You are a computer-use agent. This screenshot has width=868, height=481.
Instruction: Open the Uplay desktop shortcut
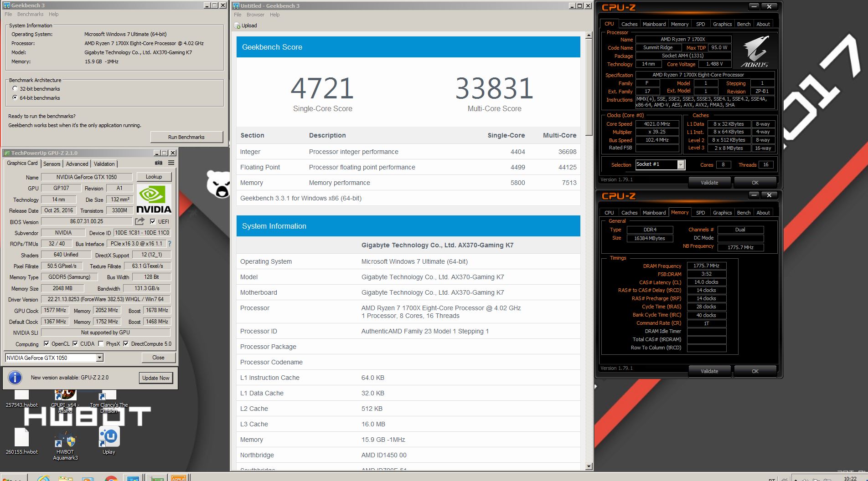click(109, 440)
